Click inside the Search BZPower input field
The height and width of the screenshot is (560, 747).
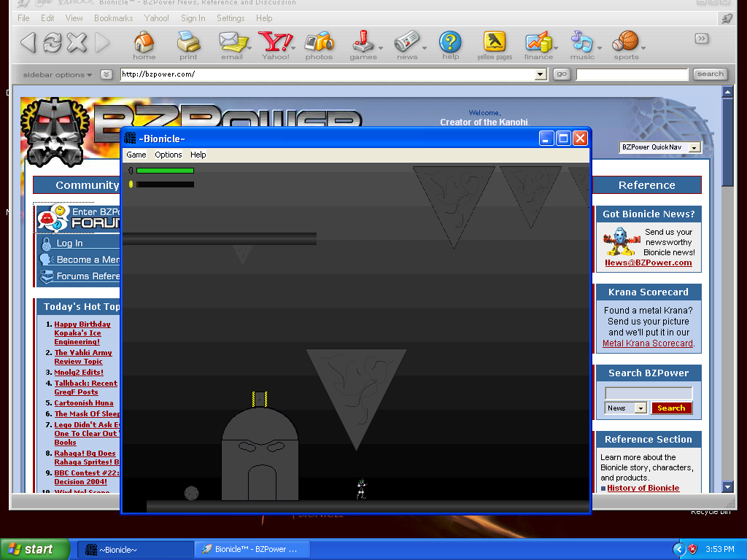click(648, 392)
